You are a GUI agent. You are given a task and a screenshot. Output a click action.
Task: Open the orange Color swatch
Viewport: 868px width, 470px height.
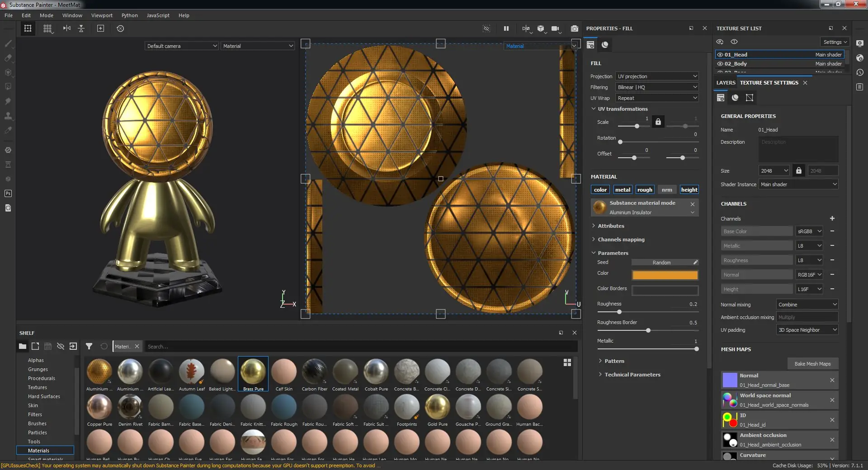point(665,275)
